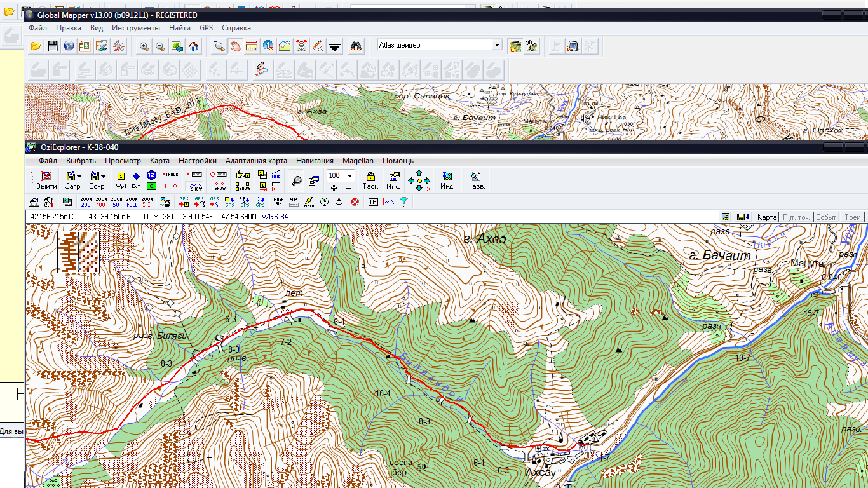Click the Инф. info button
The height and width of the screenshot is (488, 868).
394,180
